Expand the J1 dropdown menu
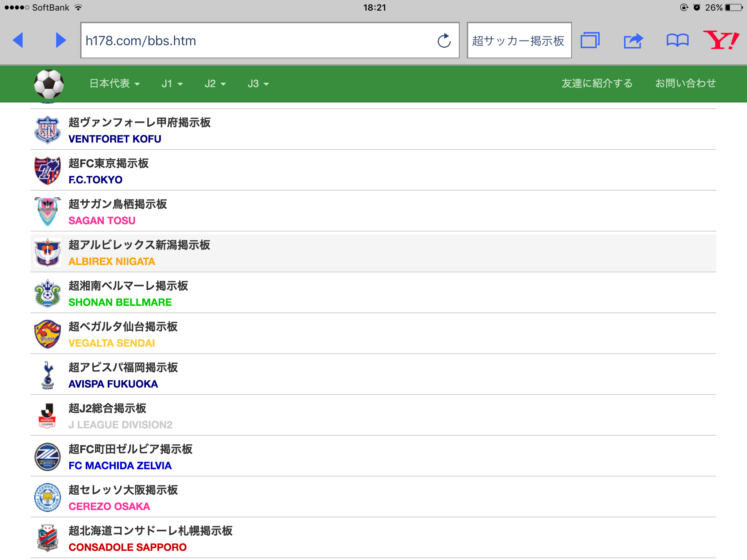747x560 pixels. tap(172, 84)
